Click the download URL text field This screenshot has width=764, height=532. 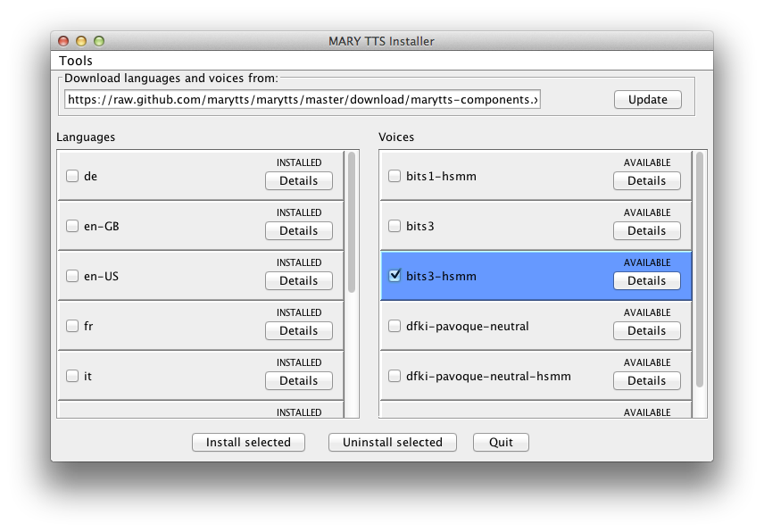click(x=302, y=99)
